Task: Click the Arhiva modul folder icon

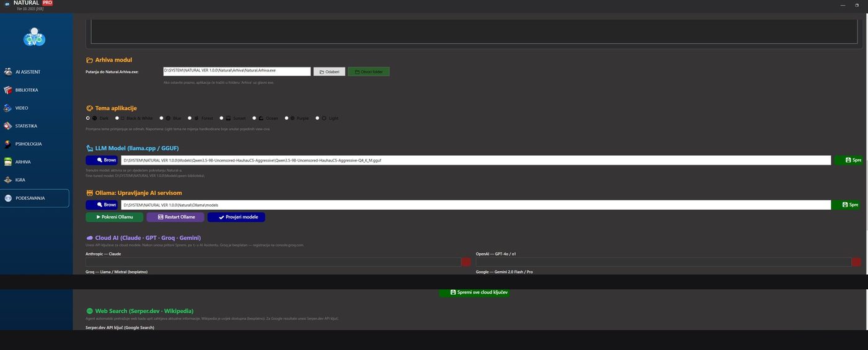Action: pos(89,60)
